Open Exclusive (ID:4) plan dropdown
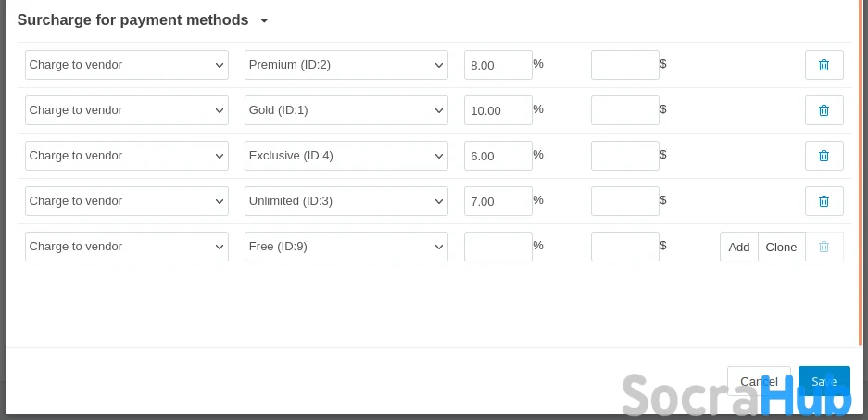 [x=346, y=156]
